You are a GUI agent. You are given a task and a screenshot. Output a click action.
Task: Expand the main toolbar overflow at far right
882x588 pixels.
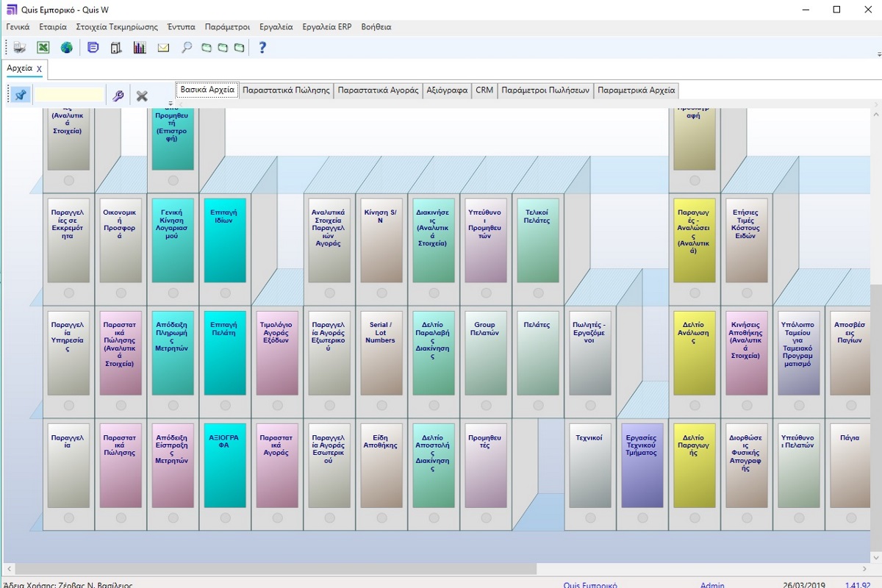[878, 54]
